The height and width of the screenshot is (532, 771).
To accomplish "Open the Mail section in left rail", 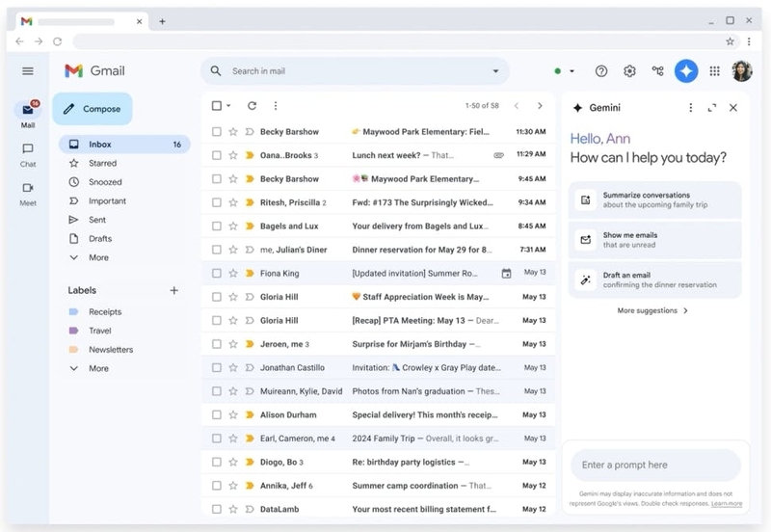I will (x=28, y=115).
